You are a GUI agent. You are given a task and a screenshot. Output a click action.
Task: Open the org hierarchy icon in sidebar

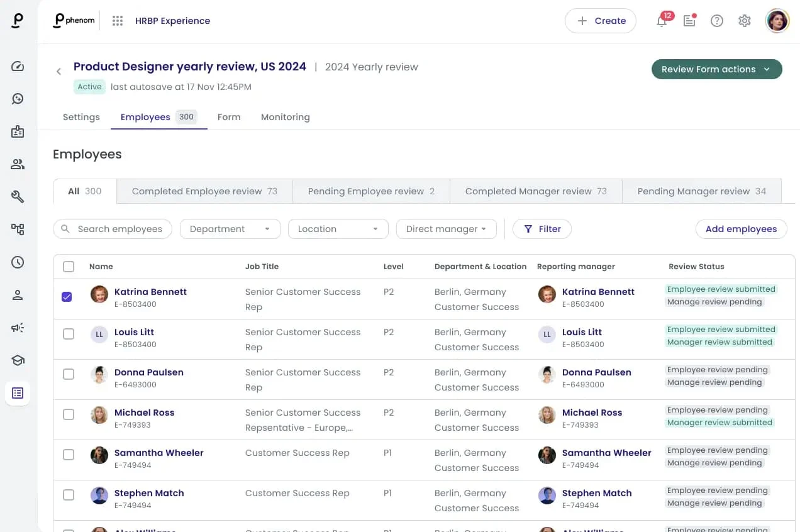pos(18,230)
